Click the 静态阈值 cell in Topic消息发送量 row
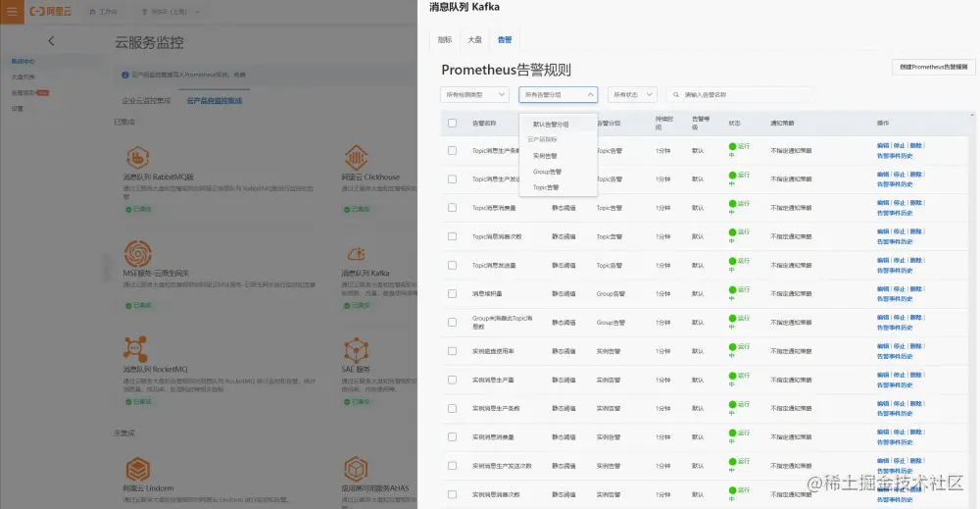This screenshot has width=980, height=509. click(563, 265)
